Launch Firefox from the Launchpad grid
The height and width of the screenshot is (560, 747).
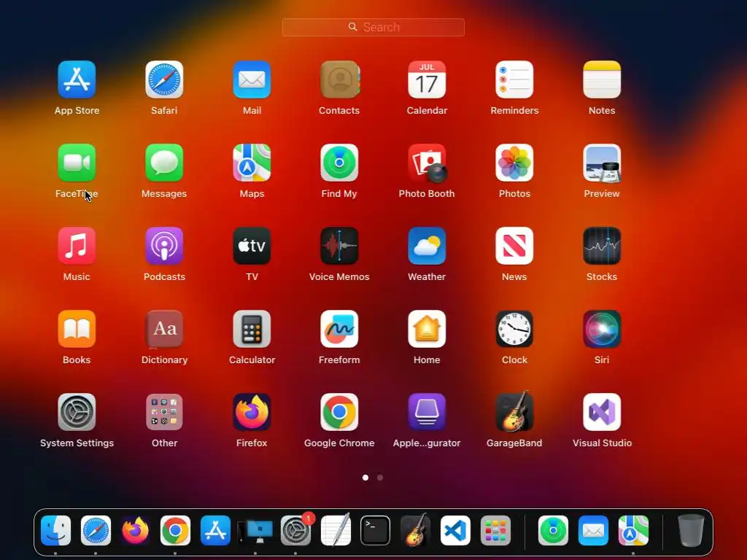pos(252,413)
